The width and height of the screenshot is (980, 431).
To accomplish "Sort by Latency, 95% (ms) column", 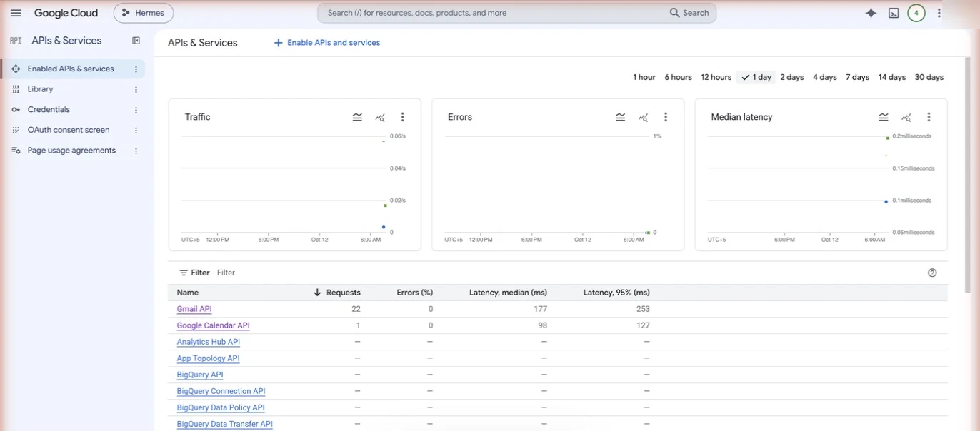I will tap(616, 293).
